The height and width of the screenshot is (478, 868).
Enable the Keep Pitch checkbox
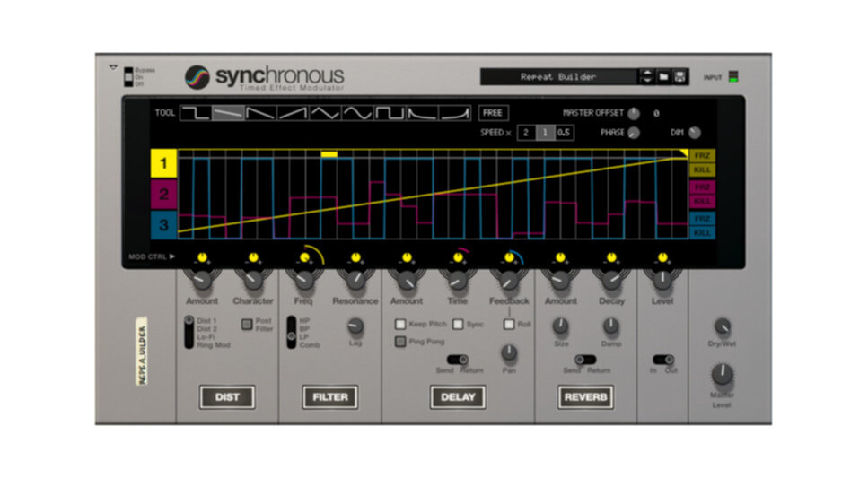coord(400,324)
